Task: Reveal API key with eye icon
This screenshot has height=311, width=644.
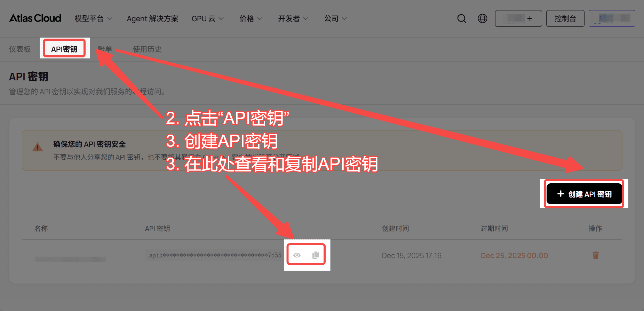Action: pos(297,255)
